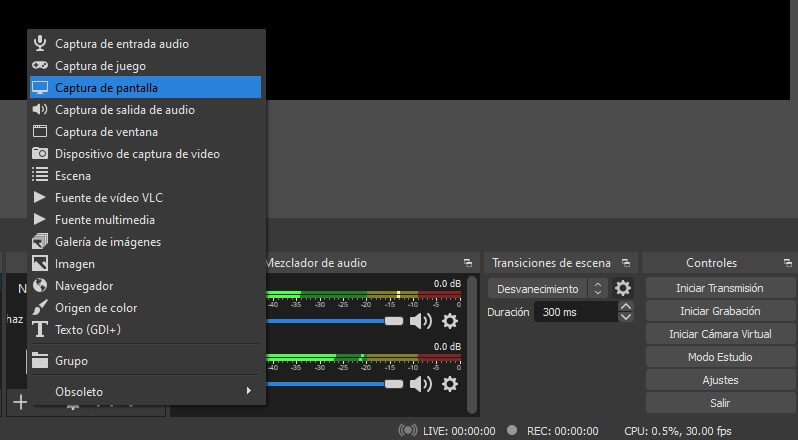798x440 pixels.
Task: Select Captura de pantalla source option
Action: pyautogui.click(x=105, y=88)
